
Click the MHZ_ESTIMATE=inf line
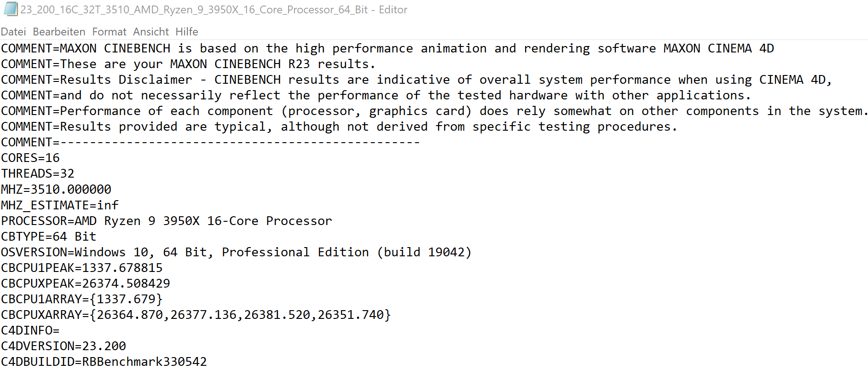pyautogui.click(x=60, y=205)
